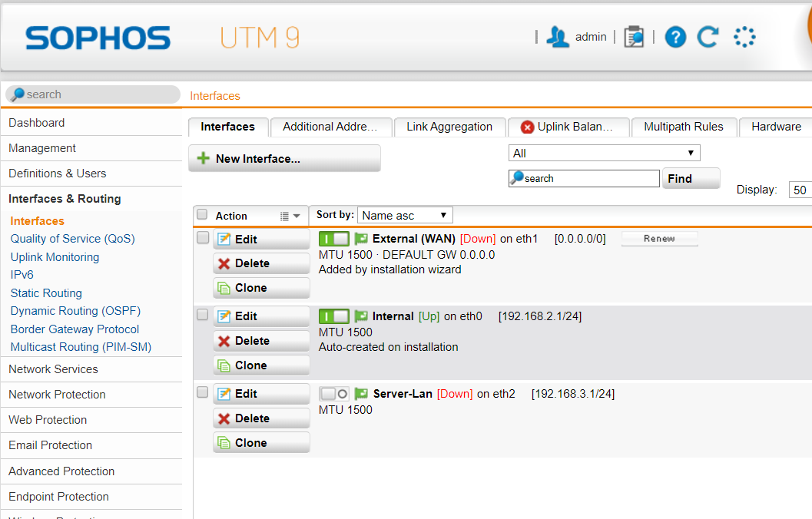Delete the Server-Lan interface
The height and width of the screenshot is (519, 812).
point(261,418)
